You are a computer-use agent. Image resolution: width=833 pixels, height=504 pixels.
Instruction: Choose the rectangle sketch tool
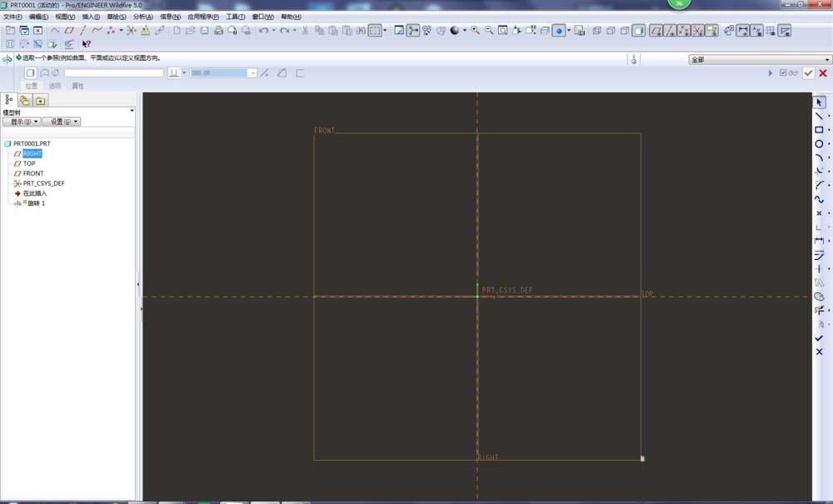[x=819, y=130]
